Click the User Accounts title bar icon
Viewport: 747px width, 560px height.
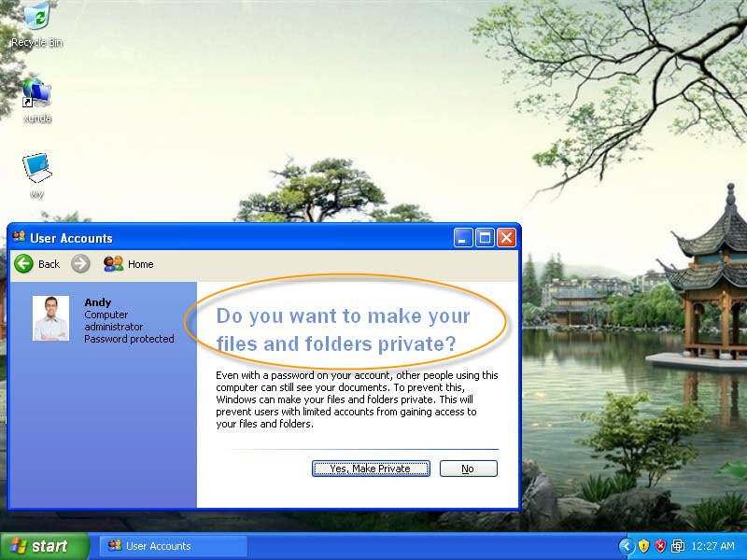(x=19, y=237)
